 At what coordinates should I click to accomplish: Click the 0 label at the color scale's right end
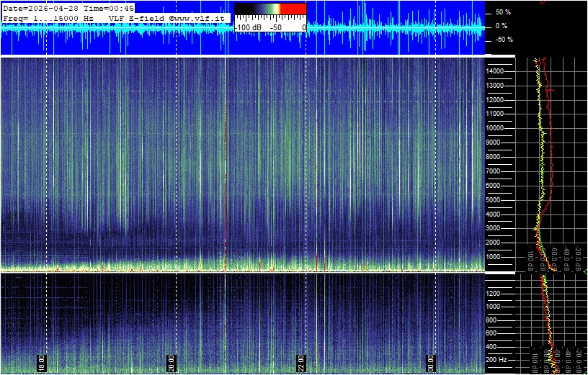click(x=304, y=28)
